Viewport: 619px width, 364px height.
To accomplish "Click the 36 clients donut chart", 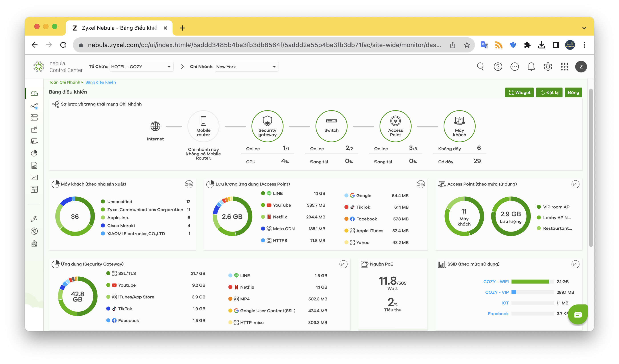I will [x=75, y=216].
